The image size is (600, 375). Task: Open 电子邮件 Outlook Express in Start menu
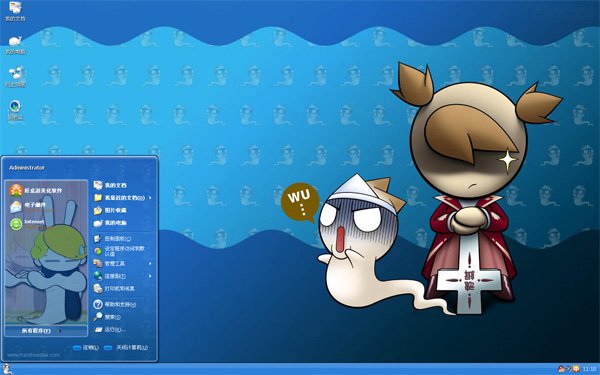[33, 207]
